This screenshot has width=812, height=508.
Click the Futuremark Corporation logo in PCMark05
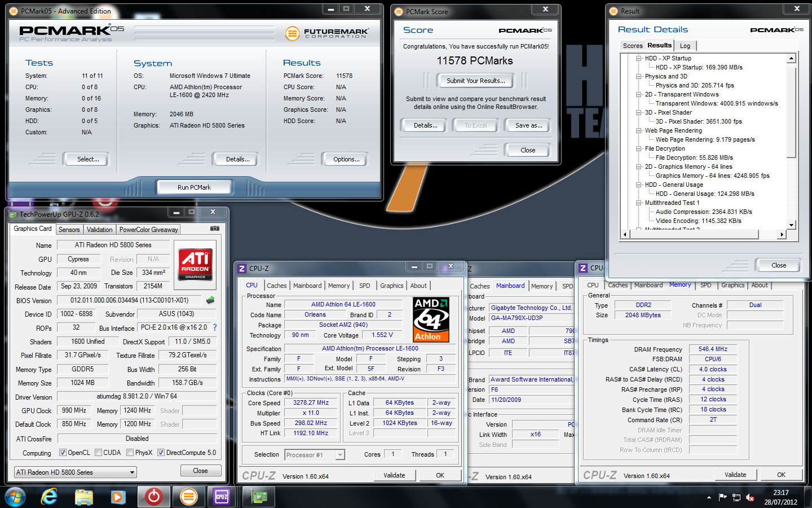[327, 33]
